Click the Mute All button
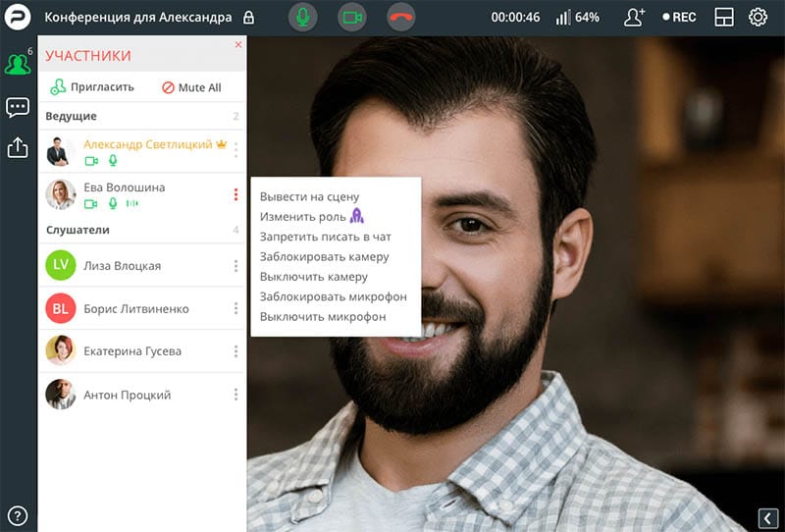785x532 pixels. pos(191,87)
